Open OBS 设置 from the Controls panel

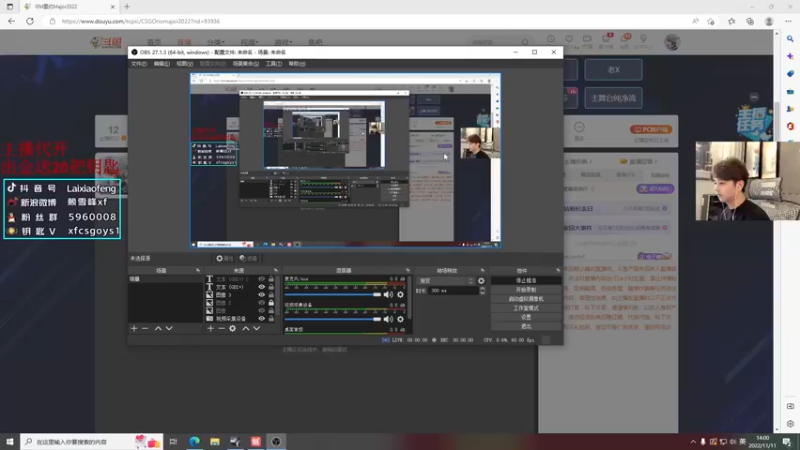point(526,317)
